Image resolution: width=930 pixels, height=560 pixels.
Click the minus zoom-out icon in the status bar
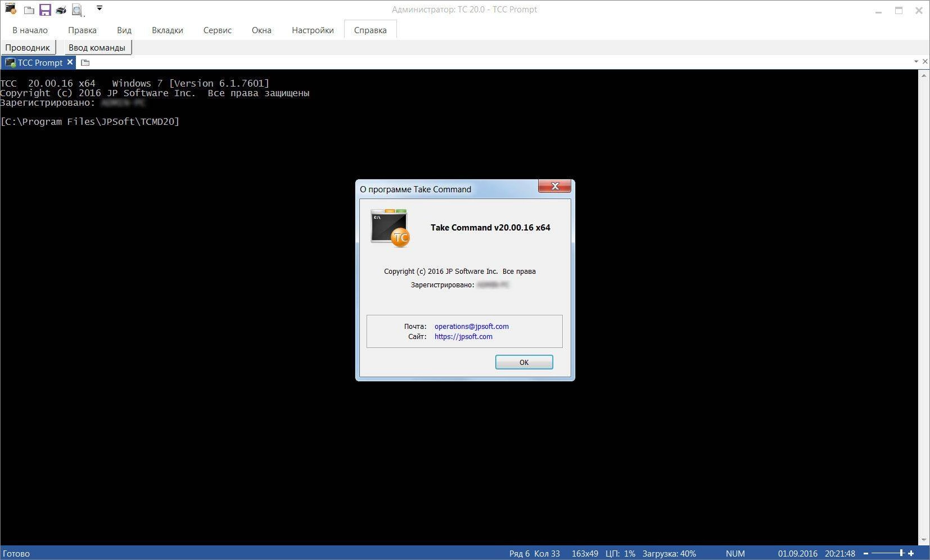[866, 553]
